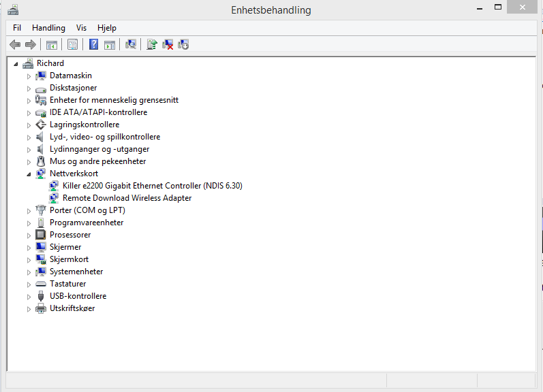Click the Device Manager title bar icon
Image resolution: width=543 pixels, height=392 pixels.
pyautogui.click(x=13, y=10)
